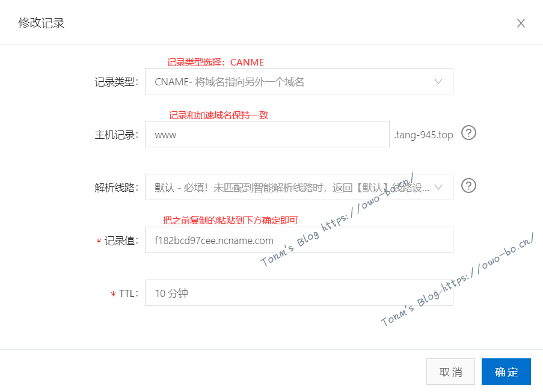Click the 修改记录 dialog title
The height and width of the screenshot is (392, 543).
click(41, 23)
